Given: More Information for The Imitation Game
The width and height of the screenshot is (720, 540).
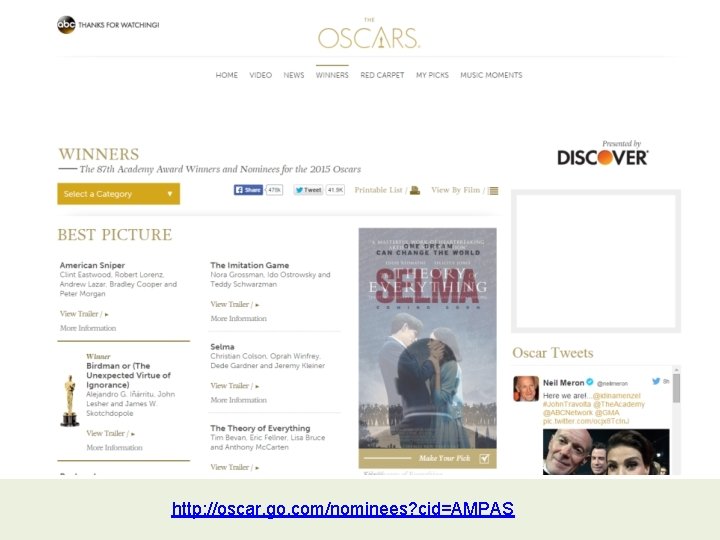Looking at the screenshot, I should (x=238, y=318).
